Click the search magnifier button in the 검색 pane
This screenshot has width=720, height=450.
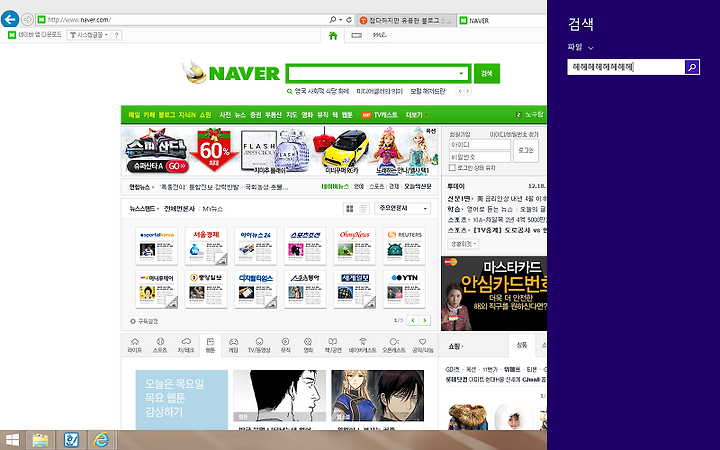click(x=692, y=67)
